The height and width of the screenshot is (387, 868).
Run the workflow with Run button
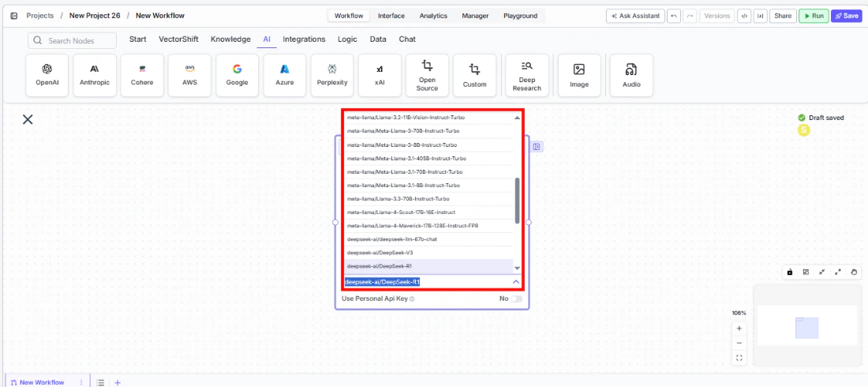tap(814, 16)
